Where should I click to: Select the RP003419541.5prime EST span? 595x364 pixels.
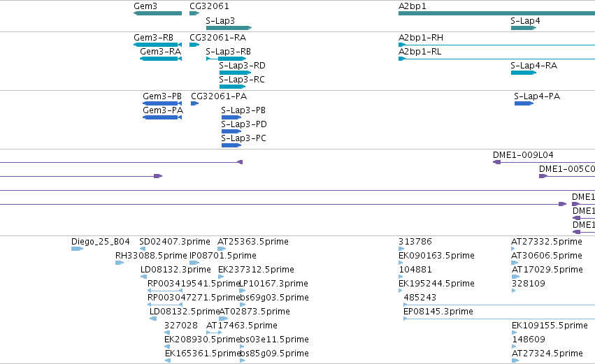[x=165, y=291]
